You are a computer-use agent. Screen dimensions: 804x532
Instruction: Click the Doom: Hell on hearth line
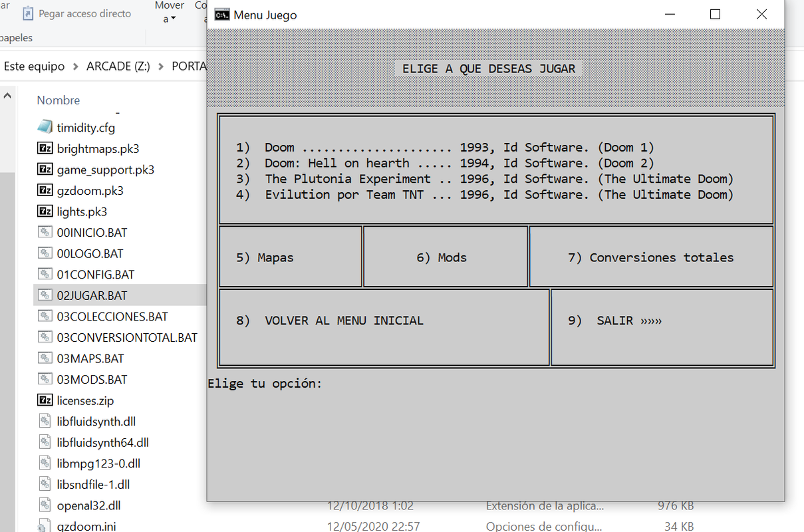(x=445, y=163)
